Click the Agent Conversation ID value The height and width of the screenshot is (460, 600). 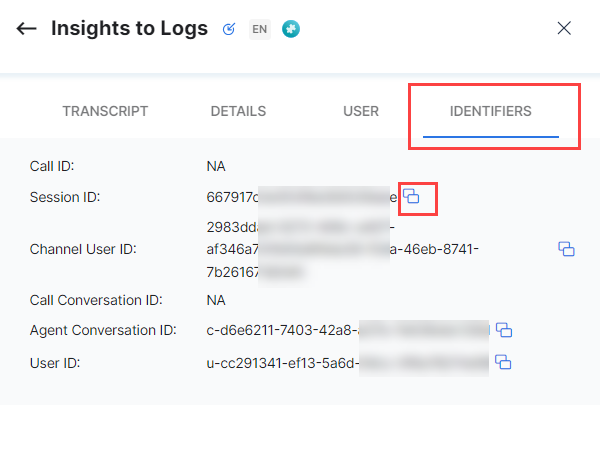345,330
